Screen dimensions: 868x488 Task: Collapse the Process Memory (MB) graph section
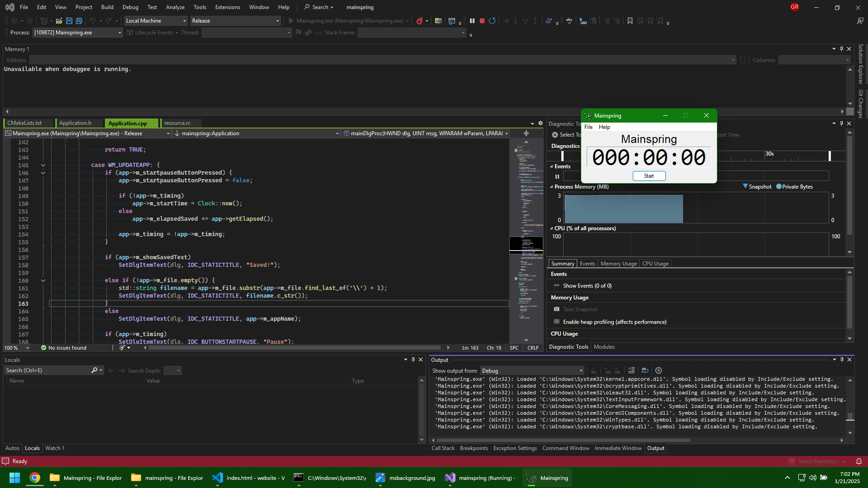551,187
